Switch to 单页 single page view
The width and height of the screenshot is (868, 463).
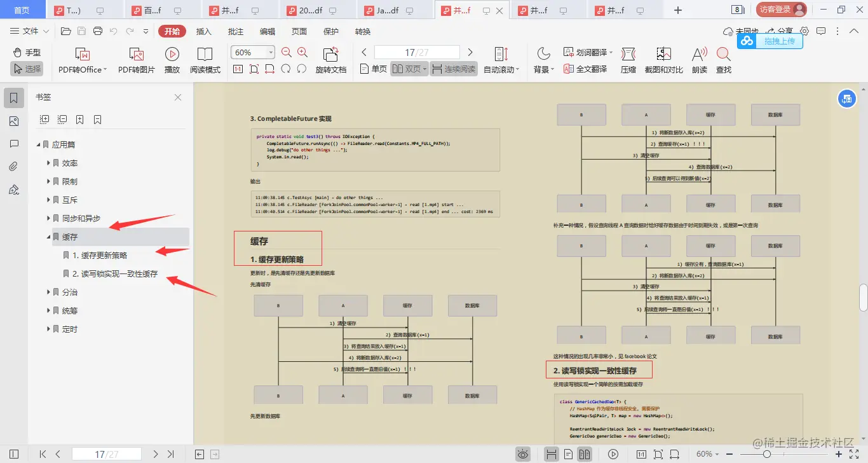pyautogui.click(x=373, y=69)
